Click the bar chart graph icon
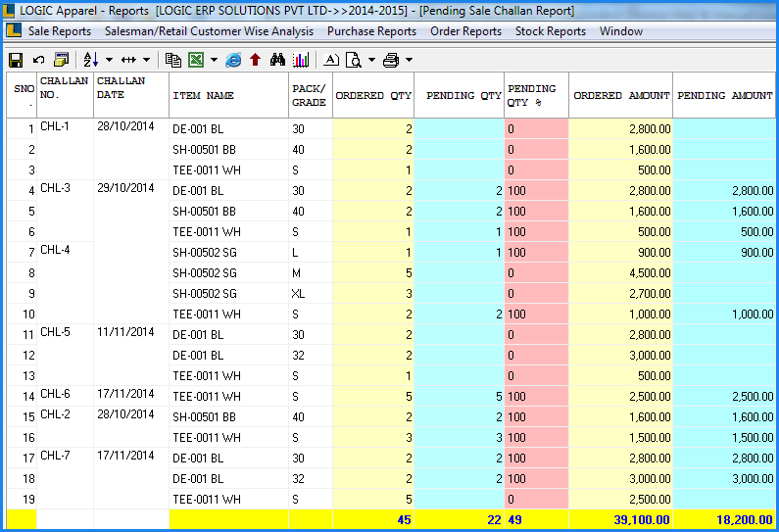Image resolution: width=779 pixels, height=532 pixels. 301,60
